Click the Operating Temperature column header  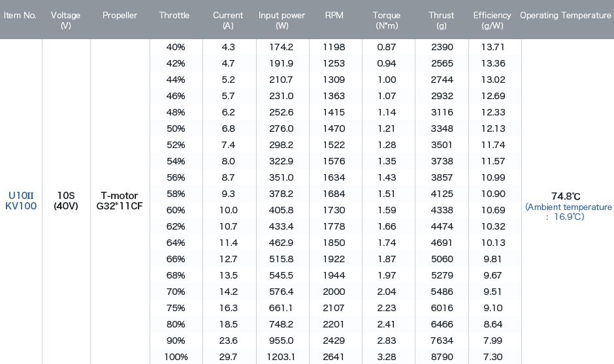(566, 15)
